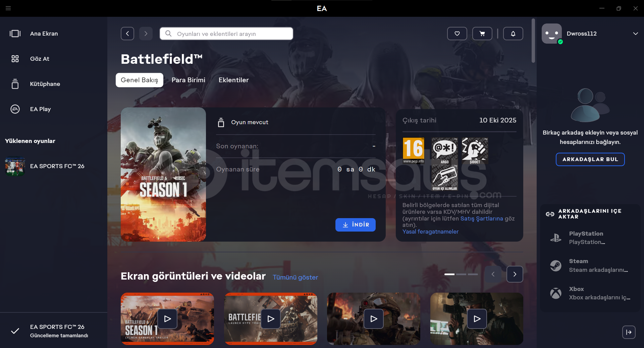Switch to the Para Birimi tab
Image resolution: width=644 pixels, height=348 pixels.
point(189,80)
